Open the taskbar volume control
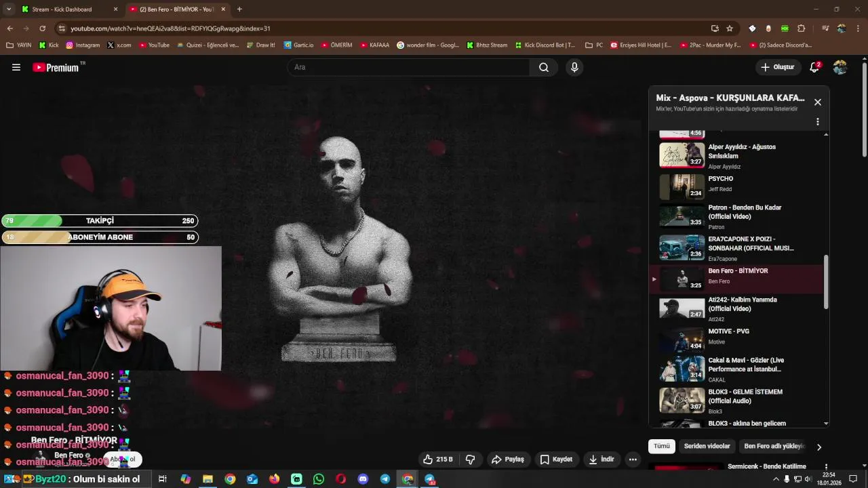The width and height of the screenshot is (868, 488). point(808,479)
